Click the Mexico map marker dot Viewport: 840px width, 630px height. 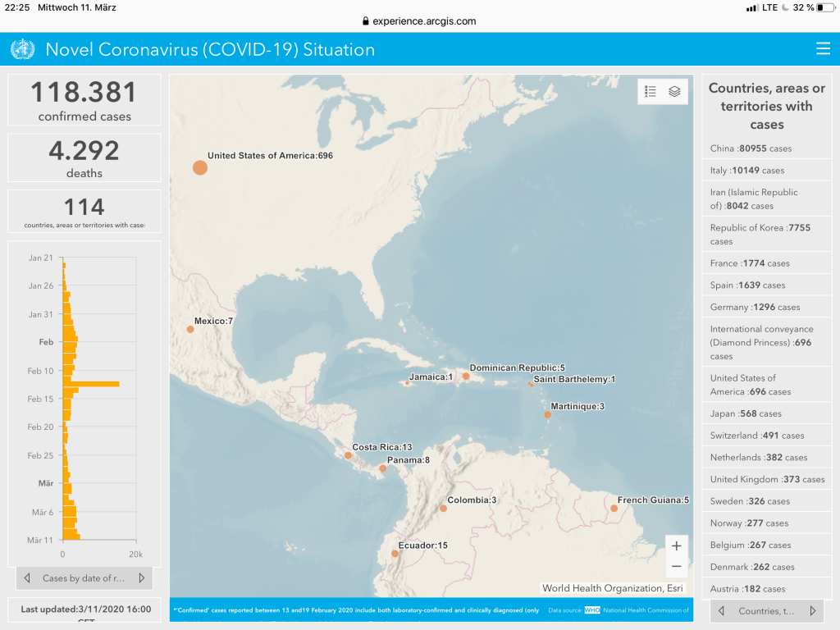190,329
